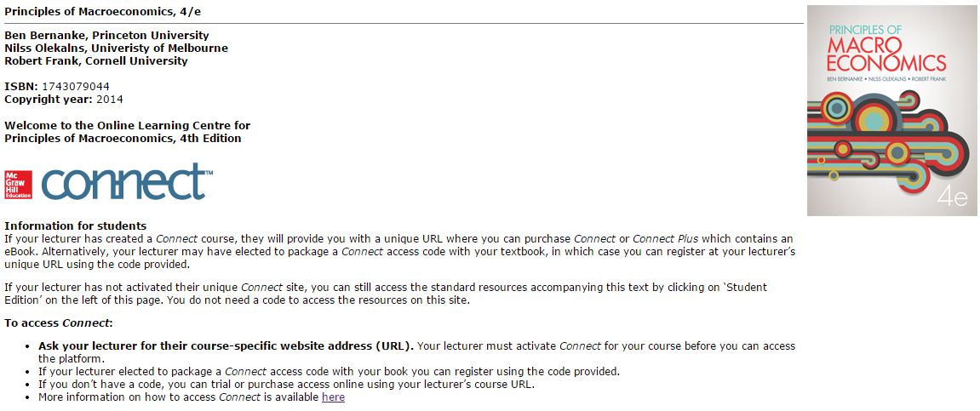Click the blue Connect logo

coord(123,181)
